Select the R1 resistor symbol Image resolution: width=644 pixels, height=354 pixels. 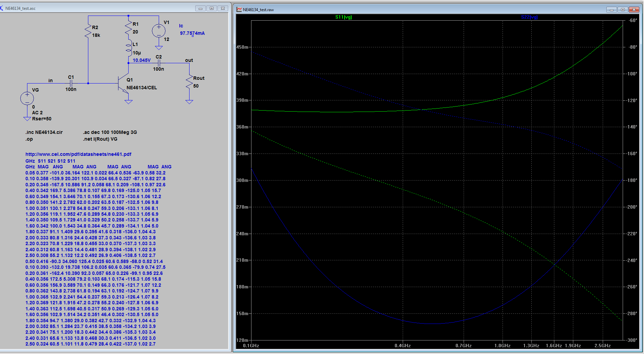pyautogui.click(x=129, y=28)
